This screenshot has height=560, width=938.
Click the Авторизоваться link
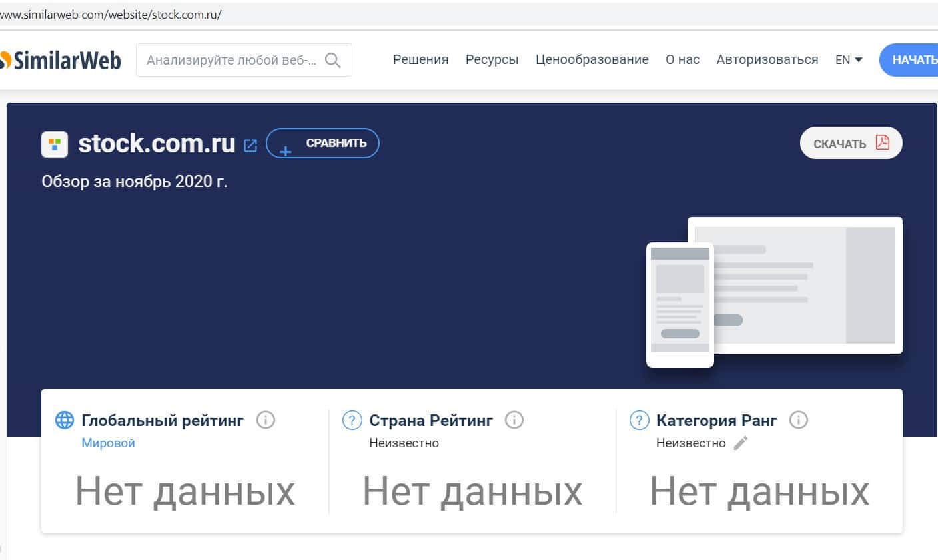[767, 60]
